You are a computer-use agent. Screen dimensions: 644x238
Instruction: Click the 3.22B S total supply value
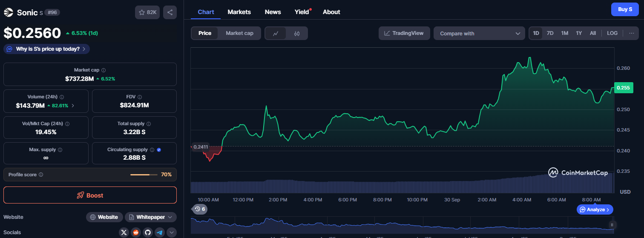click(x=134, y=132)
